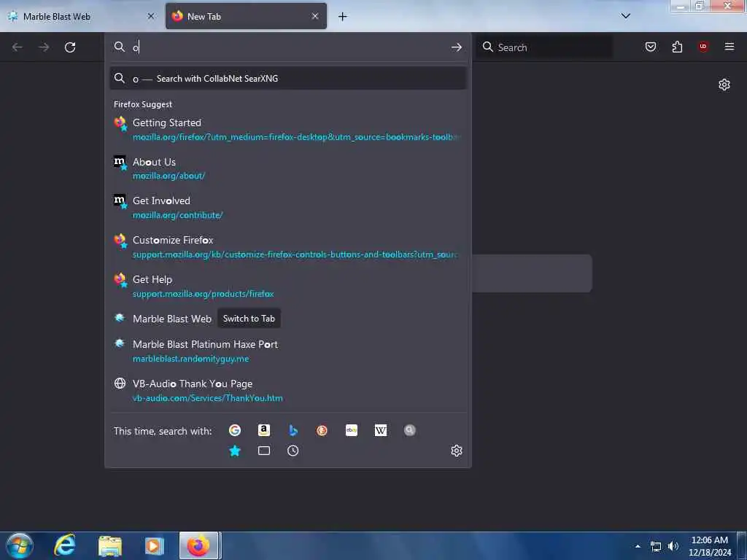Open the Getting Started suggestion

tap(287, 130)
